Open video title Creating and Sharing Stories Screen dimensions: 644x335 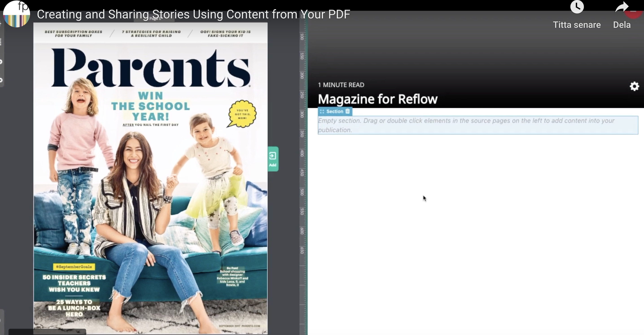(193, 14)
